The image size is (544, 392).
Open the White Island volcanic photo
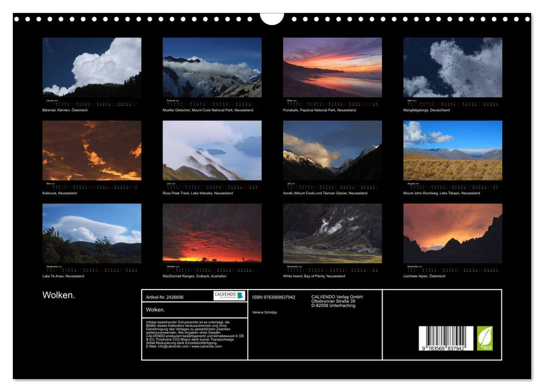pos(332,233)
